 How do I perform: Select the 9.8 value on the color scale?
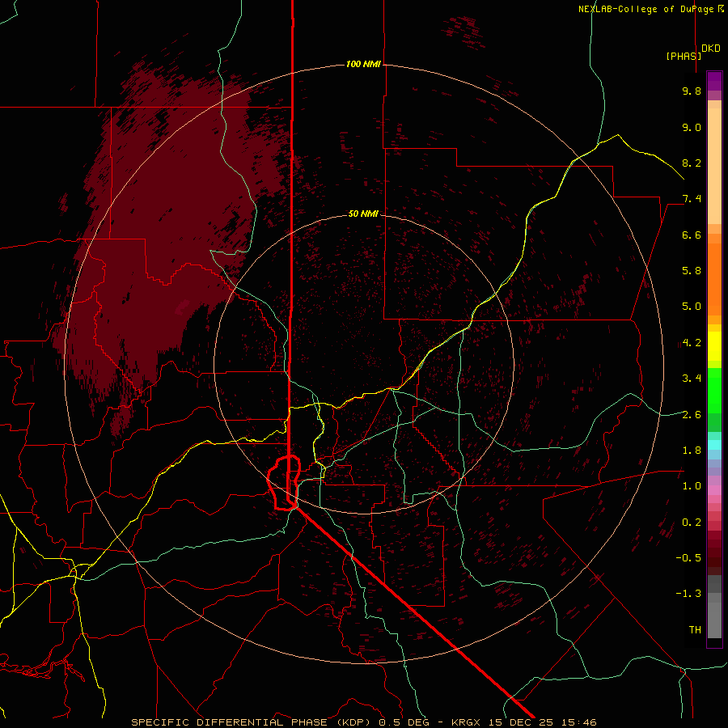692,91
